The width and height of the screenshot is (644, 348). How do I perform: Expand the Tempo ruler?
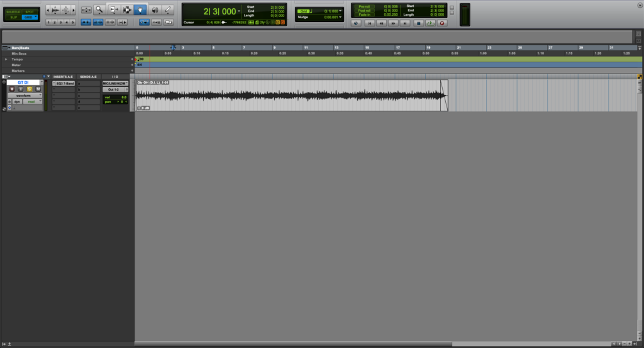coord(6,59)
